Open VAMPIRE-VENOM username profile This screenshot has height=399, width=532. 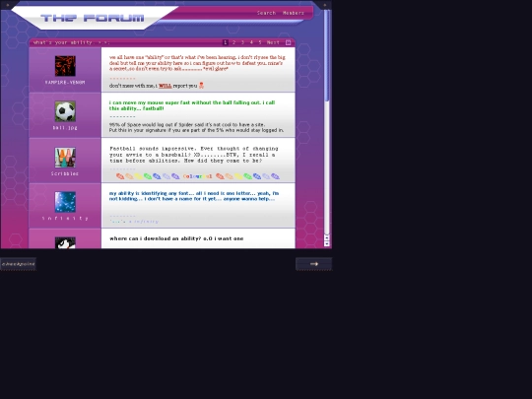coord(65,83)
